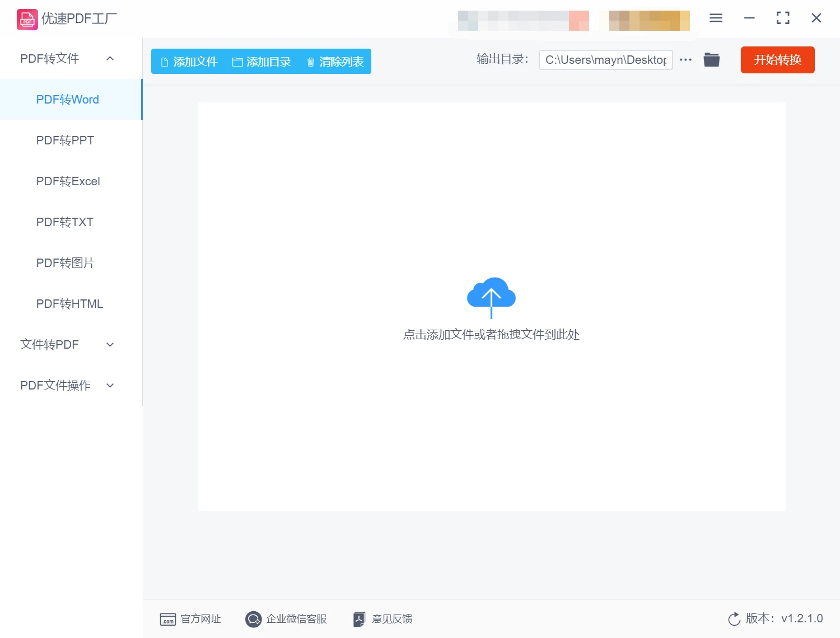Open the output folder icon

point(711,59)
